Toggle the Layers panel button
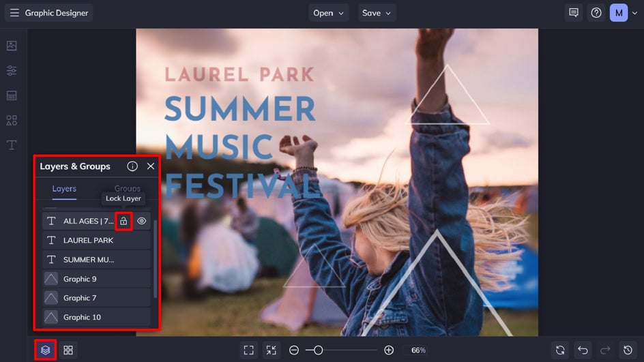This screenshot has width=644, height=362. coord(46,350)
